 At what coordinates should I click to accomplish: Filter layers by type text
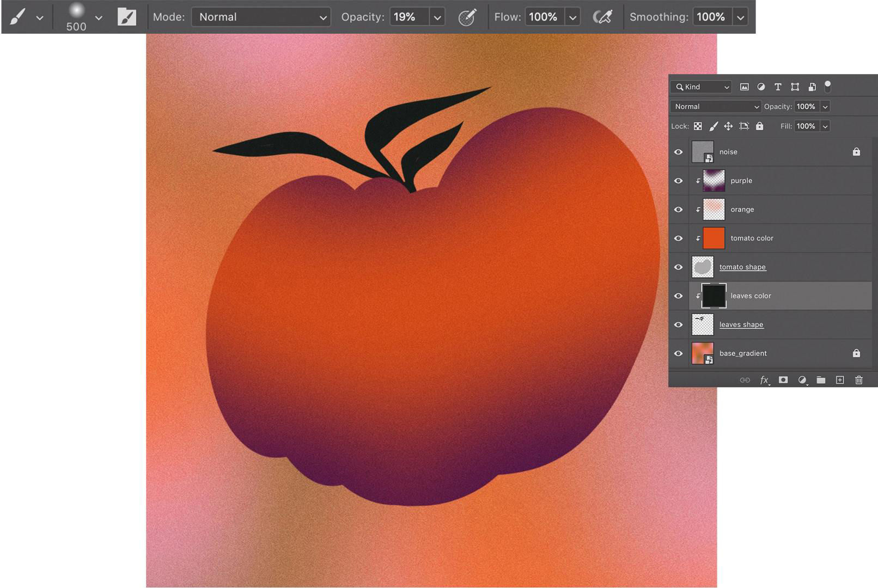[778, 87]
